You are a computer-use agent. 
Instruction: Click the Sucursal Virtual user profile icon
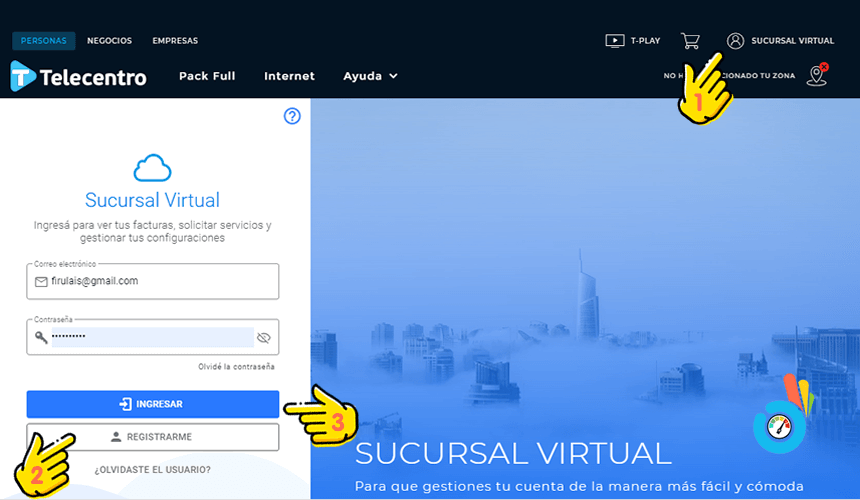pyautogui.click(x=735, y=41)
